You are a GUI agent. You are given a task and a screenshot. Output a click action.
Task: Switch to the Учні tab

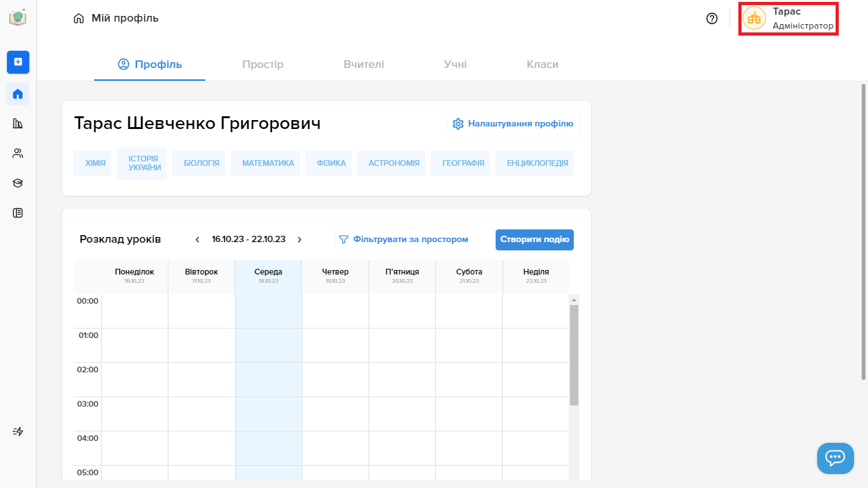(455, 64)
